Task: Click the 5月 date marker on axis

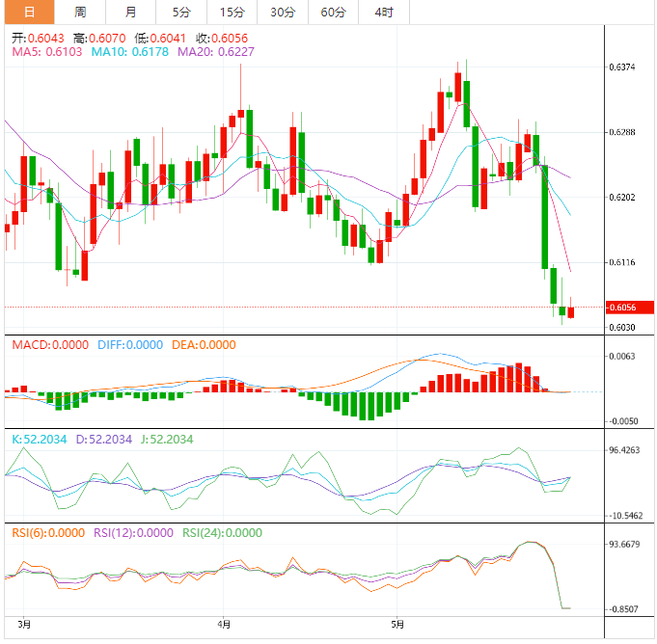Action: [x=396, y=624]
